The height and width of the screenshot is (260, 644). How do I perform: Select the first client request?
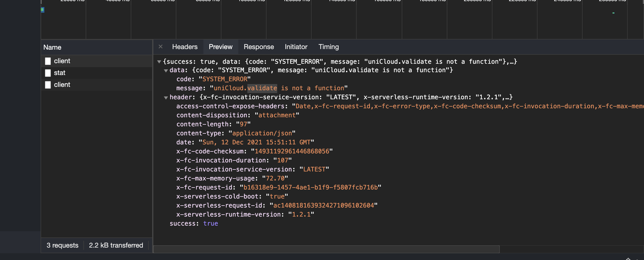click(62, 61)
